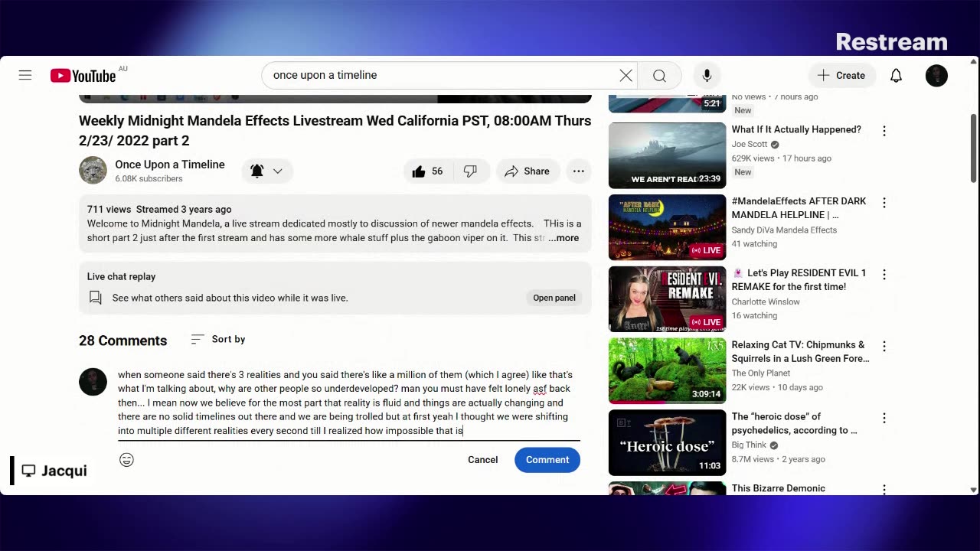Open Relaxing Cat TV video thumbnail
The image size is (980, 551).
pos(667,371)
